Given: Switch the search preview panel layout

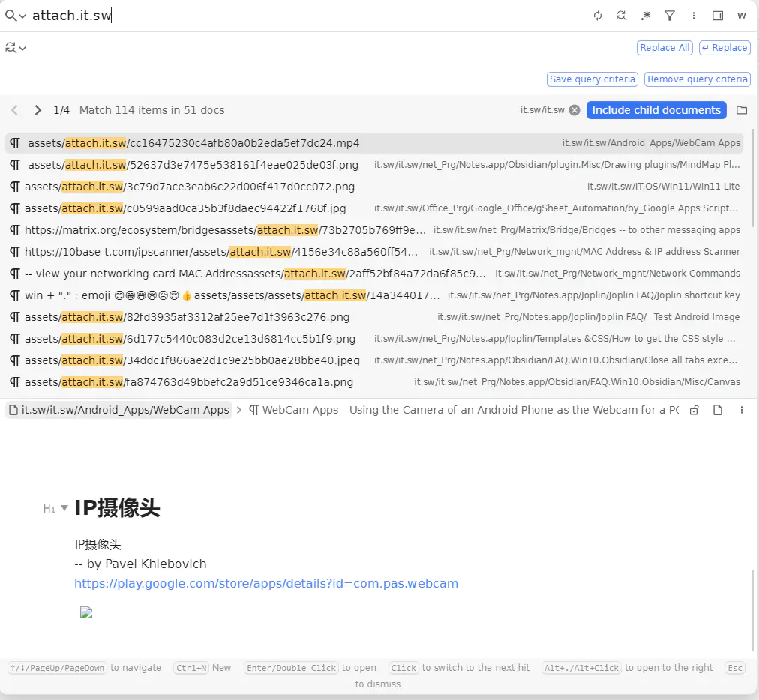Looking at the screenshot, I should tap(718, 16).
